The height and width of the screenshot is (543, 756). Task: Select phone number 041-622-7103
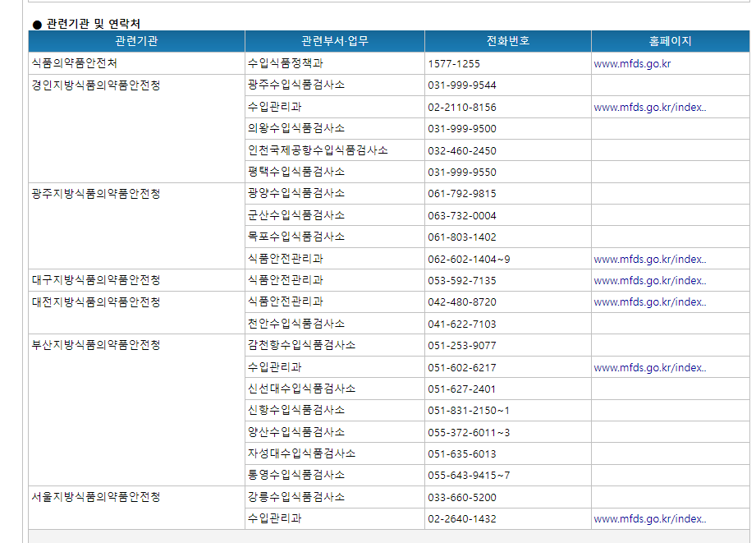462,324
